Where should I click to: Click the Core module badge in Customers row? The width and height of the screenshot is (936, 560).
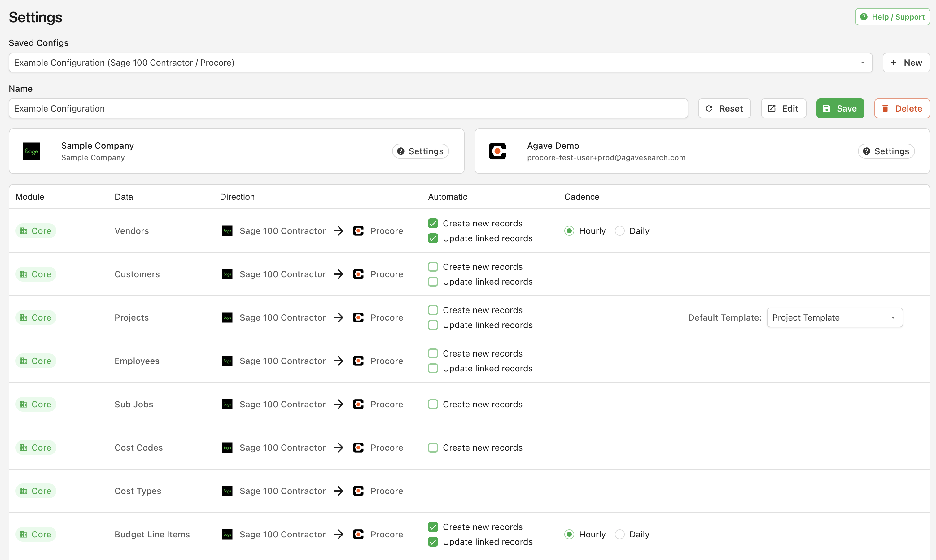pyautogui.click(x=36, y=274)
